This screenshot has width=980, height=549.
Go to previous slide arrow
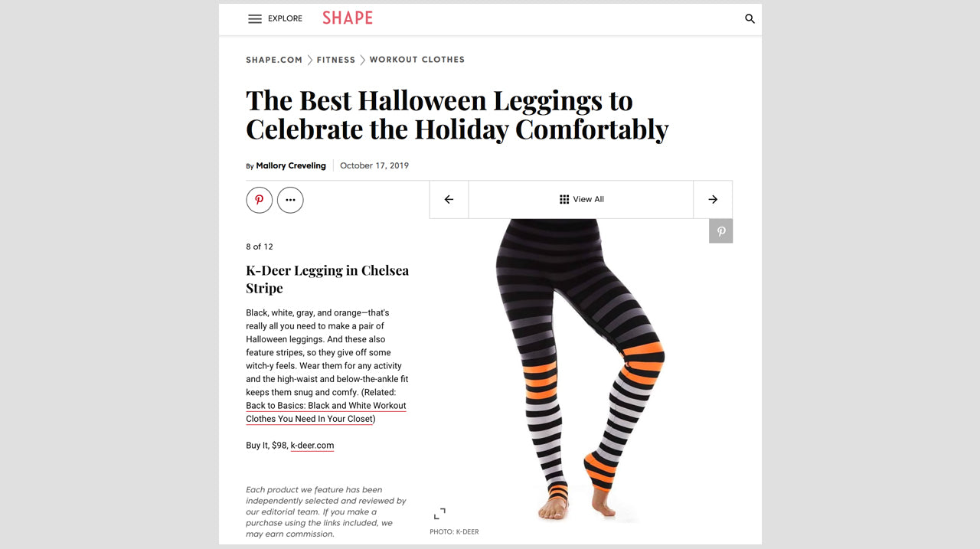[449, 199]
